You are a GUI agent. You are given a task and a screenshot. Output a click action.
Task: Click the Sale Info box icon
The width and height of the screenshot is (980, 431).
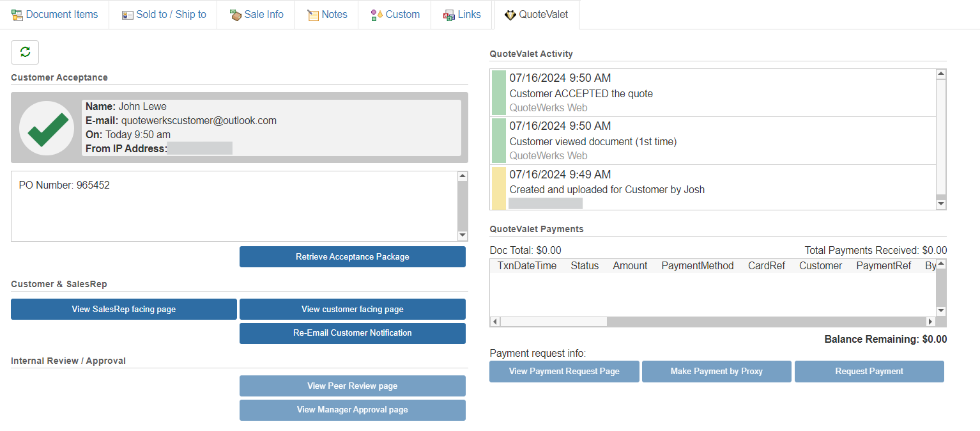[235, 15]
